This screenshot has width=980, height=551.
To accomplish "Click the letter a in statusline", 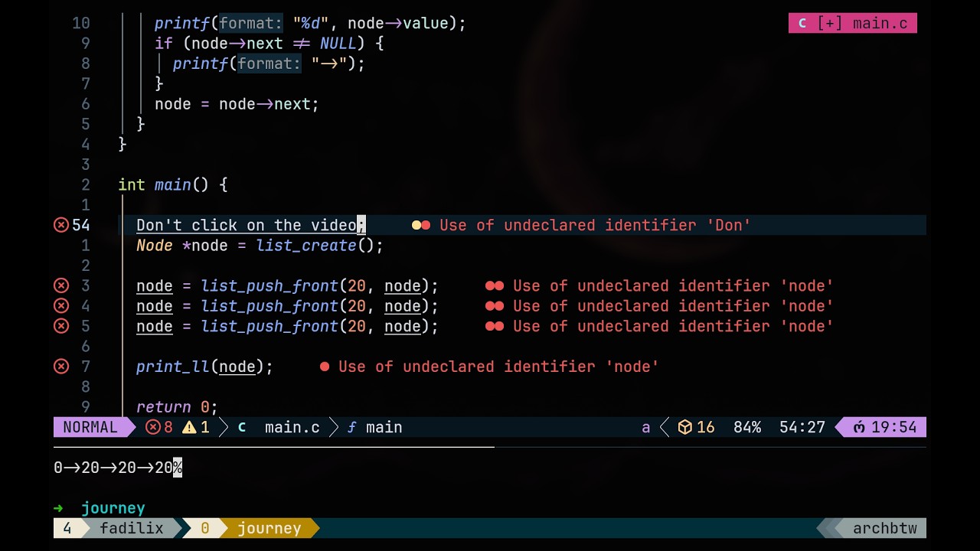I will tap(646, 427).
